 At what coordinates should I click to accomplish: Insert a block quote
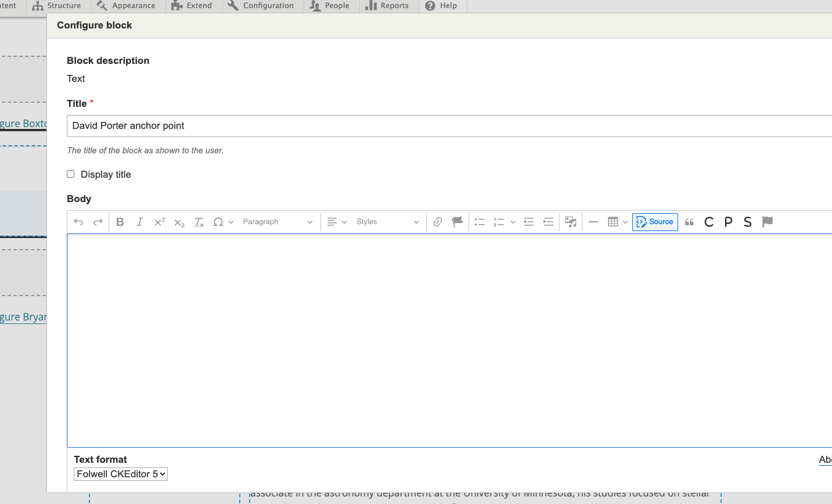coord(689,222)
